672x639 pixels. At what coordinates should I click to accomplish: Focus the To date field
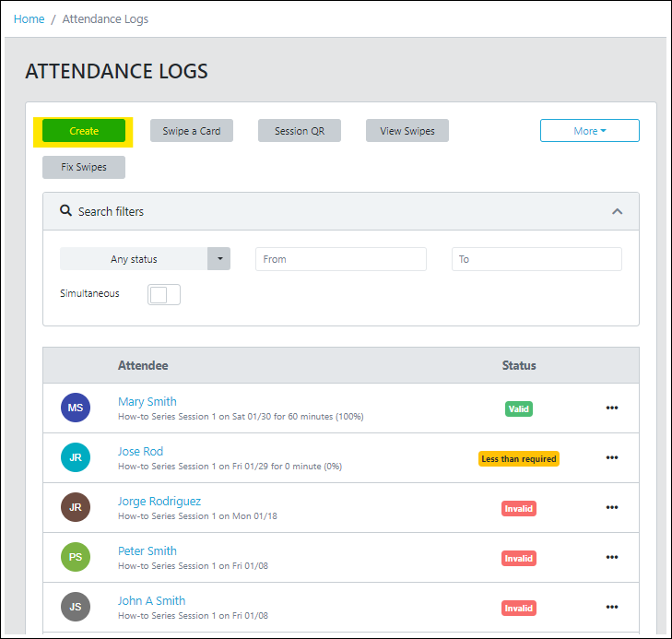click(536, 259)
